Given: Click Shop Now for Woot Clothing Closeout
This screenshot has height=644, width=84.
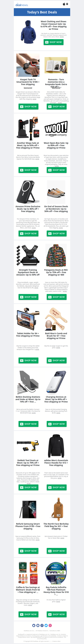Looking at the screenshot, I should click(53, 42).
